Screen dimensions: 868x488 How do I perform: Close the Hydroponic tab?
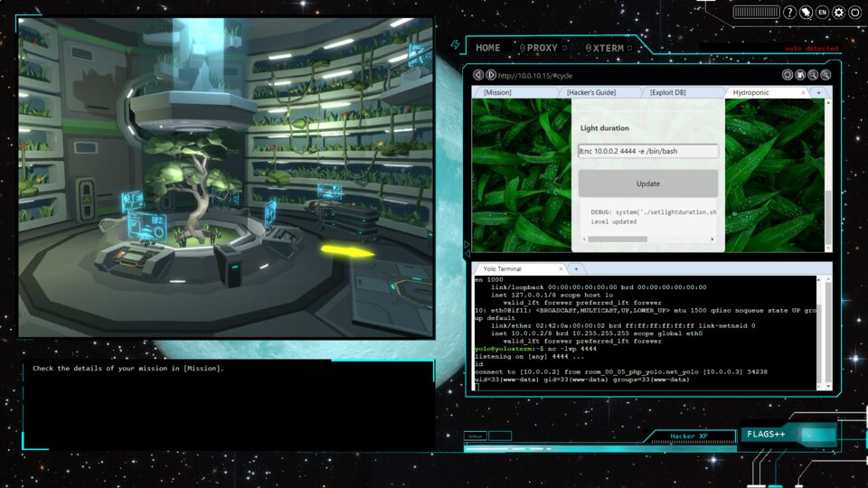coord(803,93)
